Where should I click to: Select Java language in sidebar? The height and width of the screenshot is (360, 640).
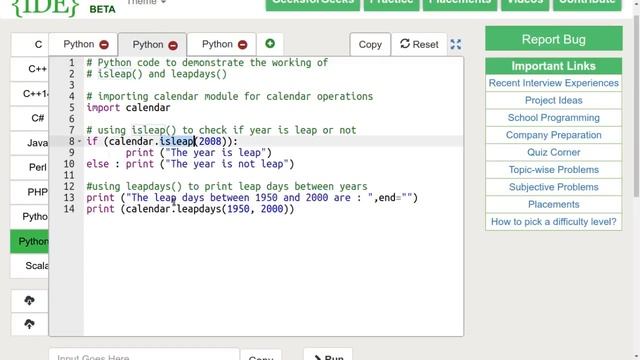coord(31,143)
